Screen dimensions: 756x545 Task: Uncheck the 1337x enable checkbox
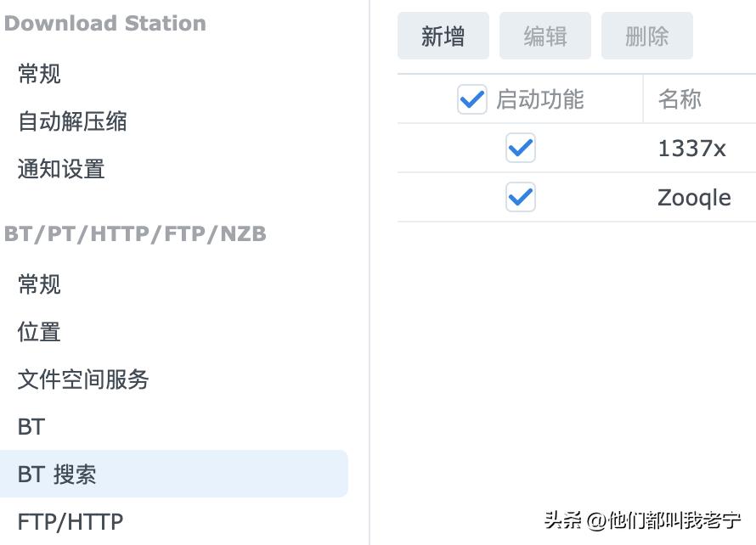[520, 149]
